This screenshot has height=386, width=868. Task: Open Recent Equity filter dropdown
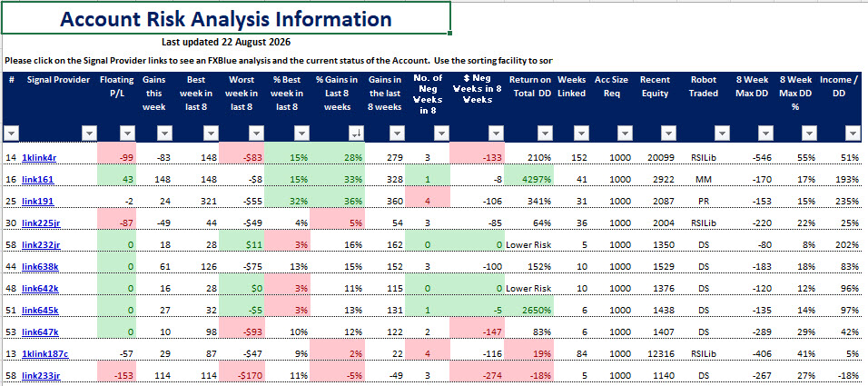(x=669, y=133)
